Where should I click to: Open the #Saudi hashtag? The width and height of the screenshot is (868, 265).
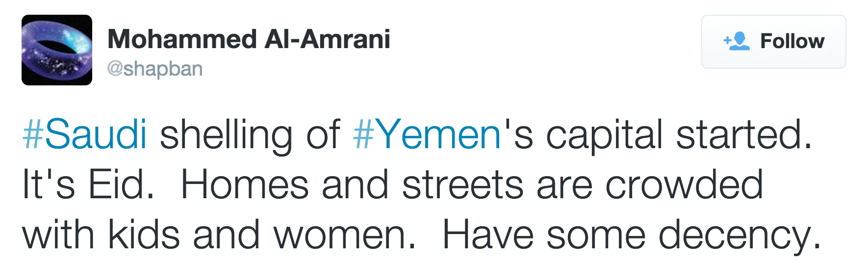[85, 134]
